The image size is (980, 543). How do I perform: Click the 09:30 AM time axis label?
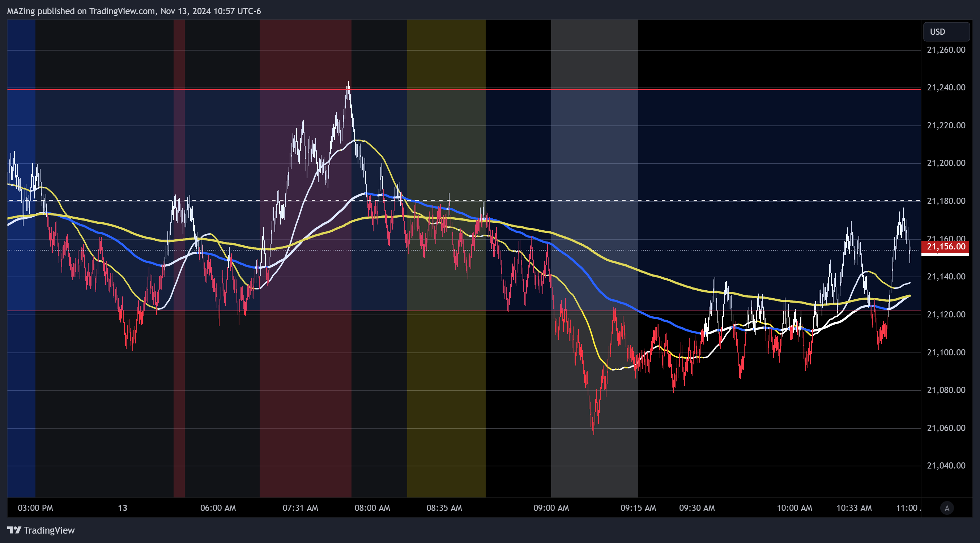tap(697, 508)
